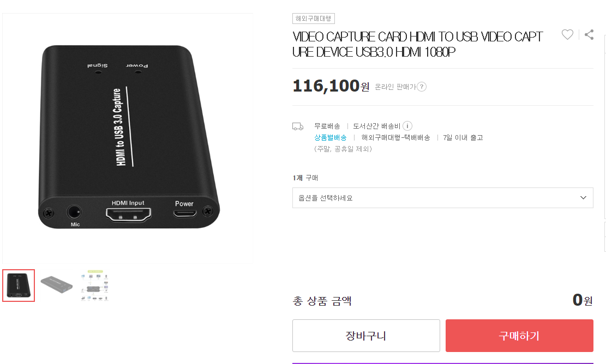Buy now with 구매하기 button
The width and height of the screenshot is (606, 364).
519,336
